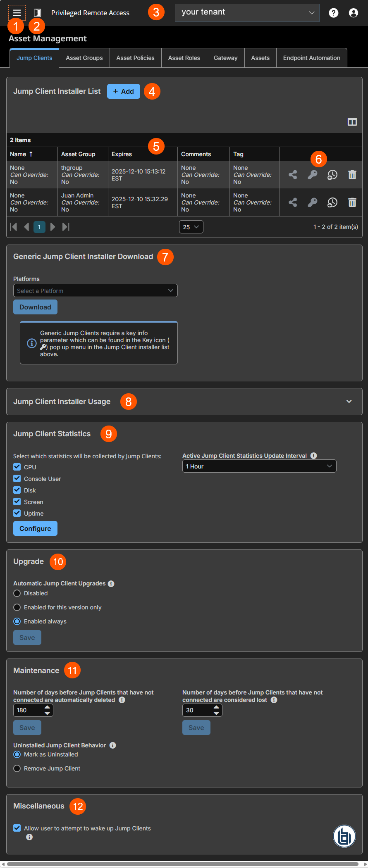Click the share icon in the Juan Admin row
368x868 pixels.
coord(293,202)
